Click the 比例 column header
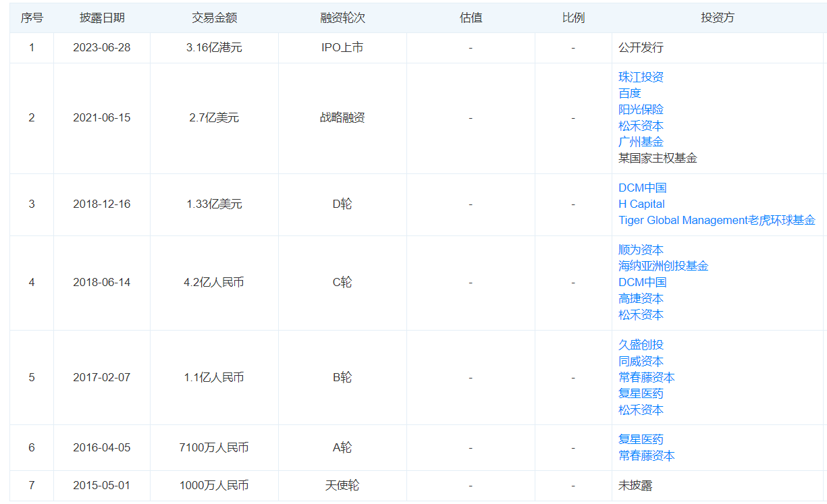The width and height of the screenshot is (827, 504). pos(573,18)
